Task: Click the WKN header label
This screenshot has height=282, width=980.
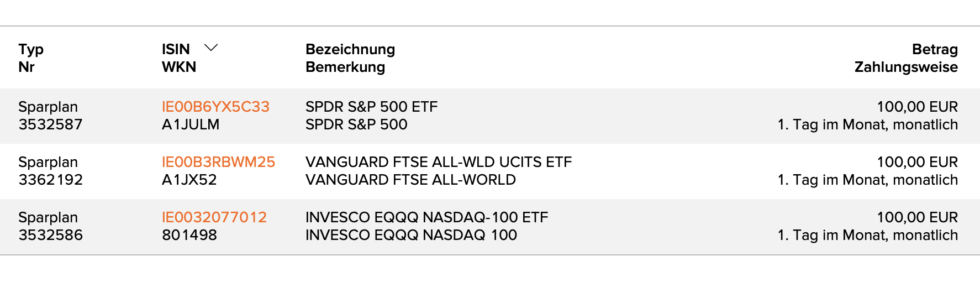Action: (179, 67)
